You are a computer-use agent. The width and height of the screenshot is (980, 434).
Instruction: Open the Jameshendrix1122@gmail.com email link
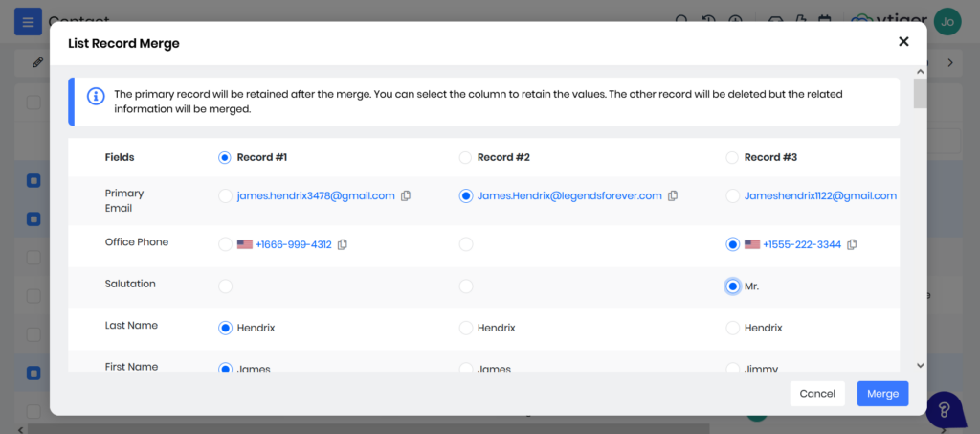[x=820, y=196]
